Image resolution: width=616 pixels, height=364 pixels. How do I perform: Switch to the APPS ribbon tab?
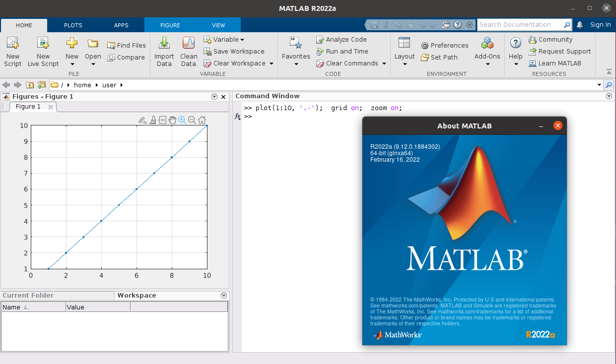tap(121, 25)
